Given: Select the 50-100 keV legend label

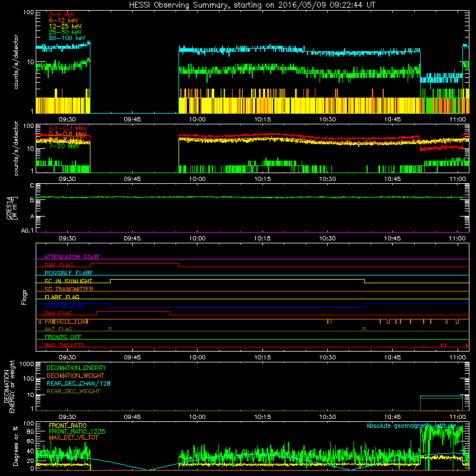Looking at the screenshot, I should pos(67,38).
